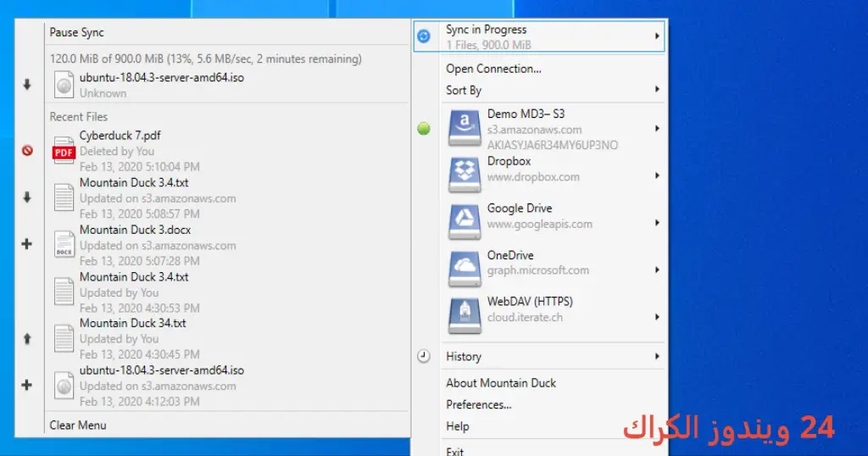Click the Dropbox drive icon
Image resolution: width=868 pixels, height=456 pixels.
pos(465,175)
